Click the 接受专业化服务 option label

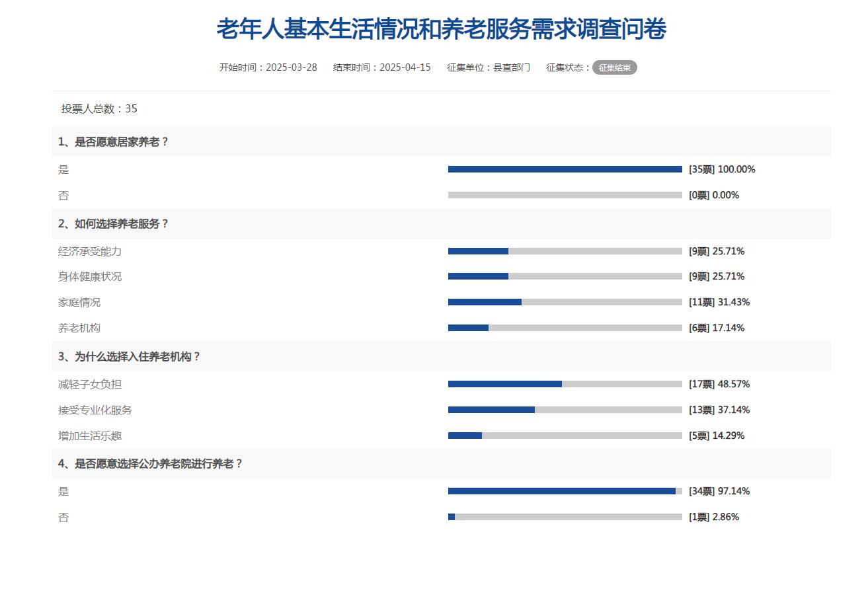(95, 410)
